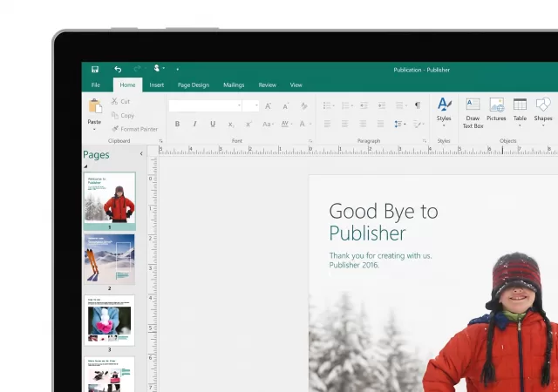Screen dimensions: 558x392
Task: Open the Paragraph dialog launcher
Action: click(425, 141)
